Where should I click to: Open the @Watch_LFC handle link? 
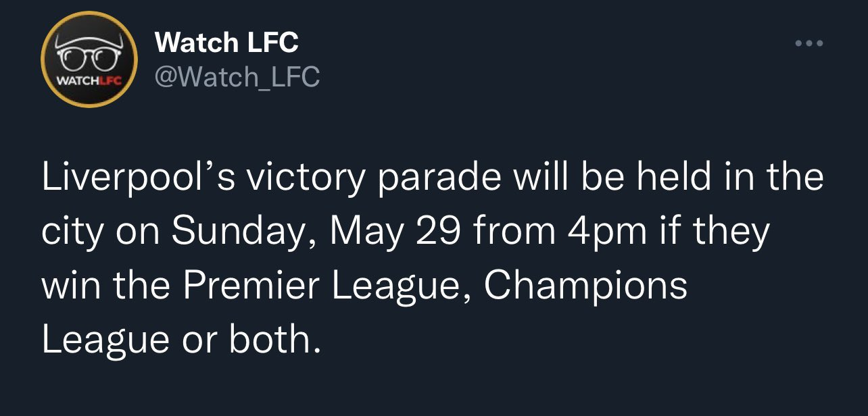[237, 78]
